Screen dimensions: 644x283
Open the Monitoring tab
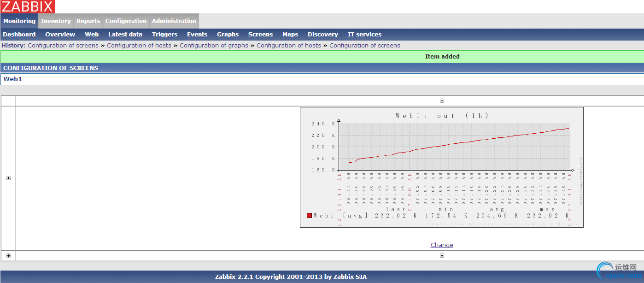[x=19, y=21]
